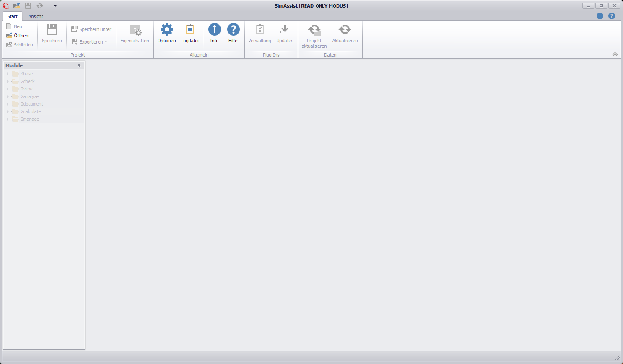Click Speichern unter in ribbon

pyautogui.click(x=91, y=29)
